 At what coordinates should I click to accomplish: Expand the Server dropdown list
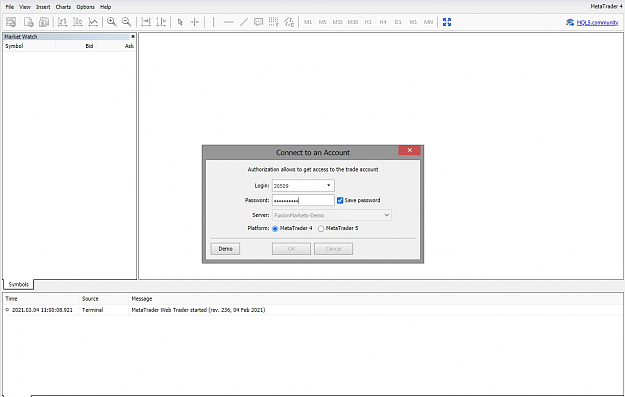(x=386, y=215)
